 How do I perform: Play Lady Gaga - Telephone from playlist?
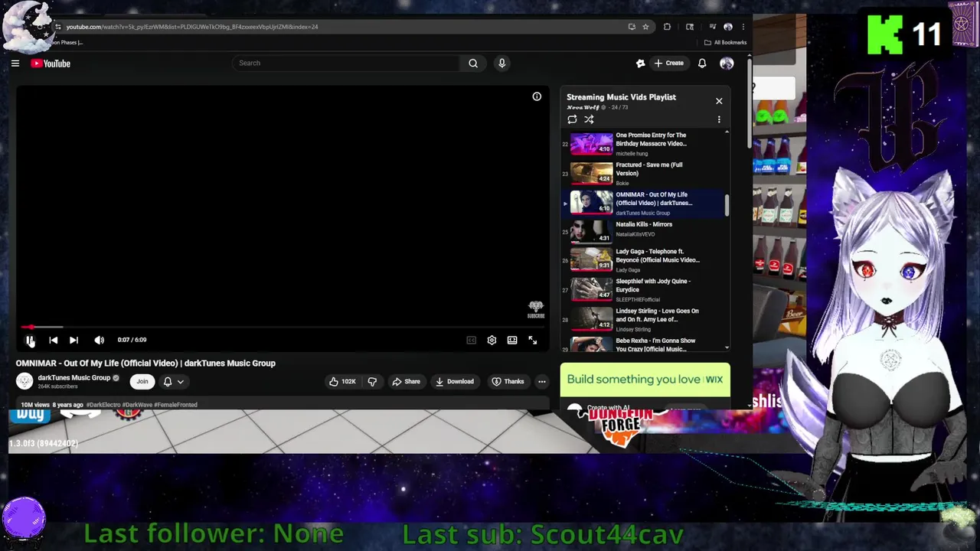click(643, 260)
